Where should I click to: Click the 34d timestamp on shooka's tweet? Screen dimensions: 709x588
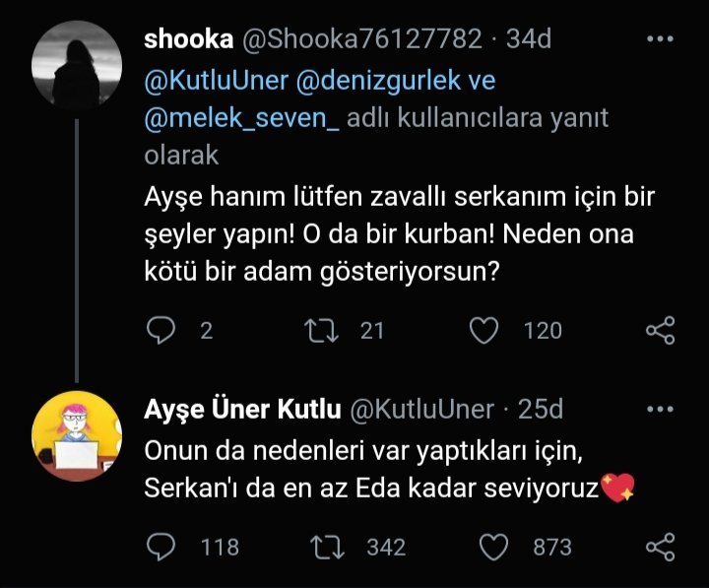tap(528, 39)
